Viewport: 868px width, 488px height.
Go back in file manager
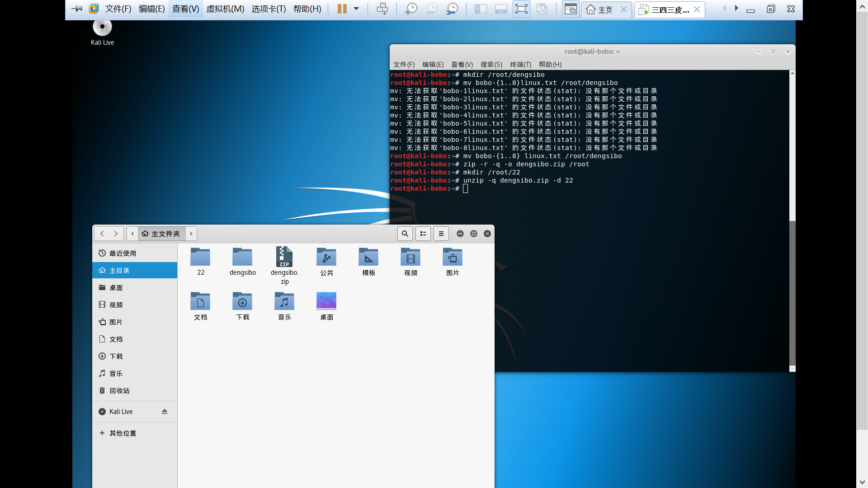coord(102,234)
